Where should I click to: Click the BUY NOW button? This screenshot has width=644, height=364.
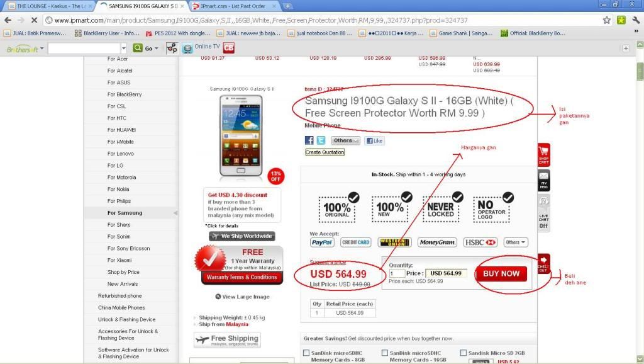501,274
